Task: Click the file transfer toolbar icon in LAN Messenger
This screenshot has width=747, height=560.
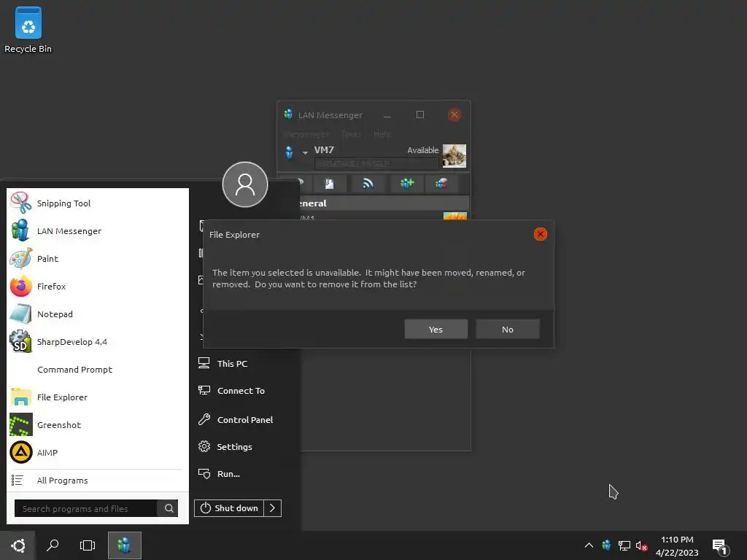Action: tap(329, 184)
